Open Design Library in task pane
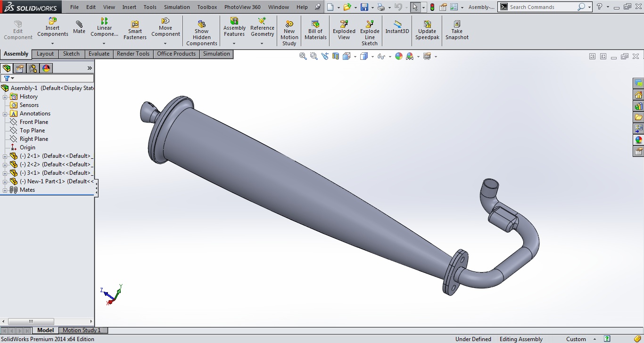Screen dimensions: 644x343 click(639, 106)
